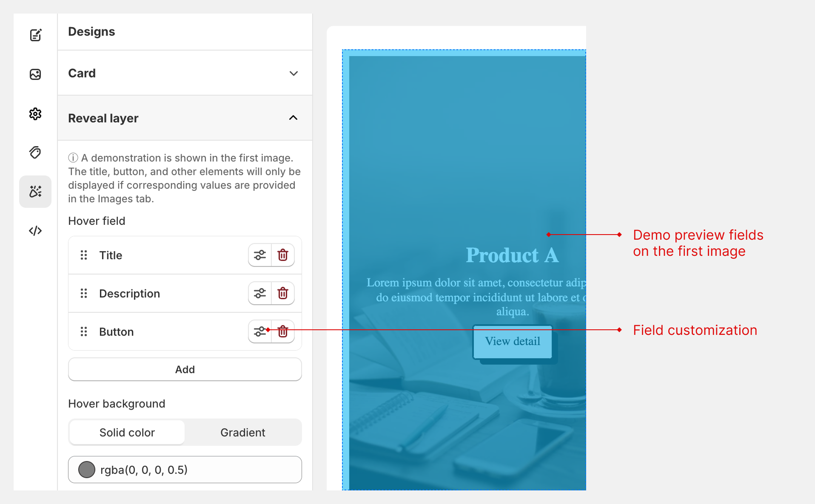Open customization settings for Title field
This screenshot has height=504, width=815.
260,255
